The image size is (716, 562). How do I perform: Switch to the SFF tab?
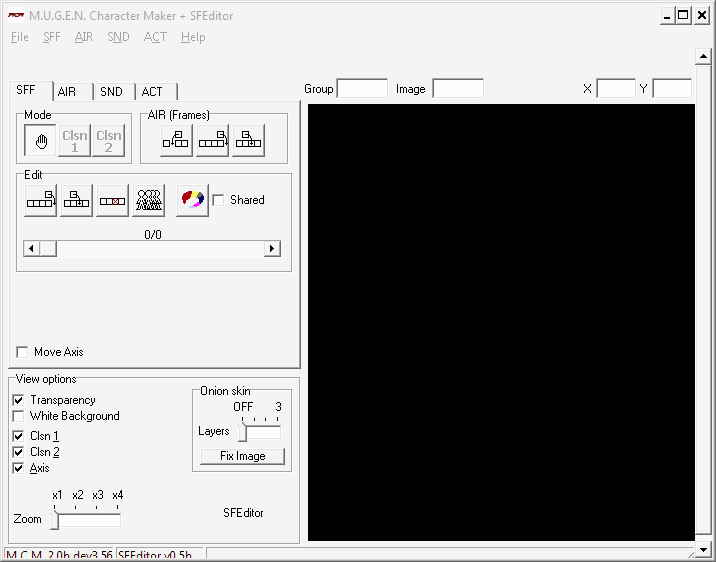pyautogui.click(x=30, y=90)
